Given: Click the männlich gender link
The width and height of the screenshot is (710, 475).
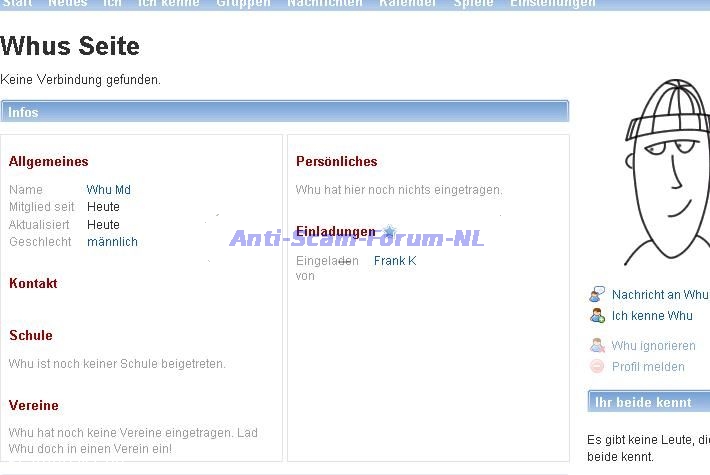Looking at the screenshot, I should (x=112, y=242).
